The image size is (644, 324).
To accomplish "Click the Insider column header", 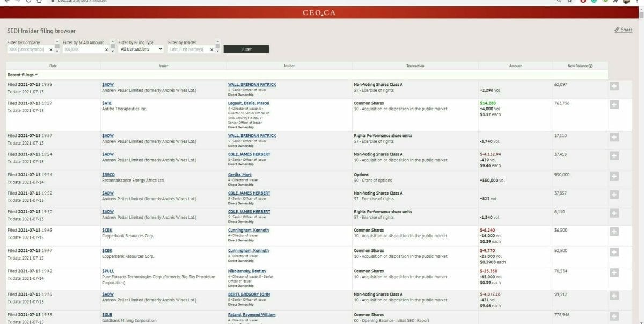I will click(x=289, y=66).
